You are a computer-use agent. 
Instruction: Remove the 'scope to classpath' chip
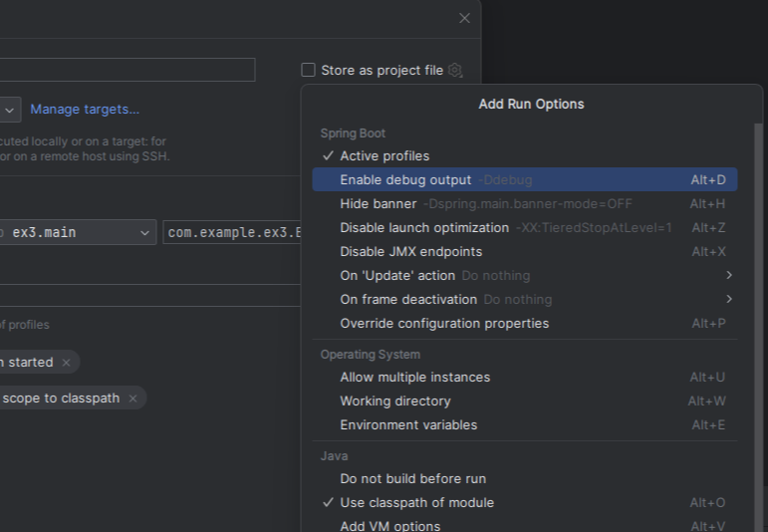click(x=132, y=399)
